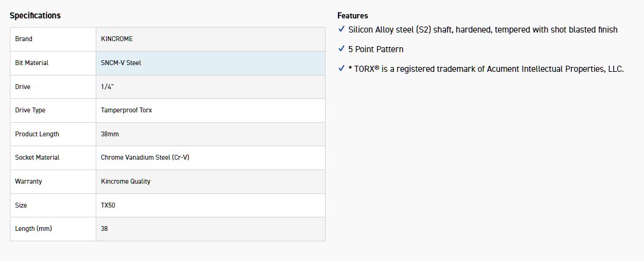Select the Chrome Vanadium Steel (Cr-V) cell
This screenshot has width=644, height=261.
[x=145, y=158]
